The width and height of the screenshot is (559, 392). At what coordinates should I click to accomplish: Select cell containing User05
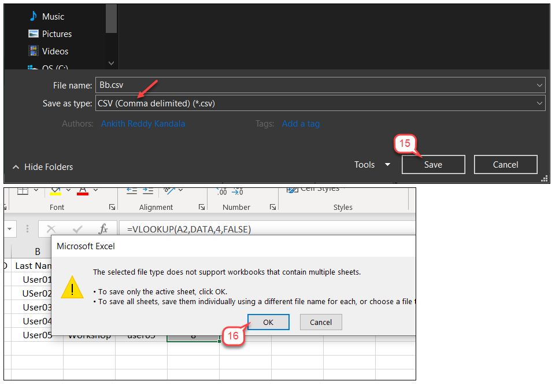(x=37, y=335)
